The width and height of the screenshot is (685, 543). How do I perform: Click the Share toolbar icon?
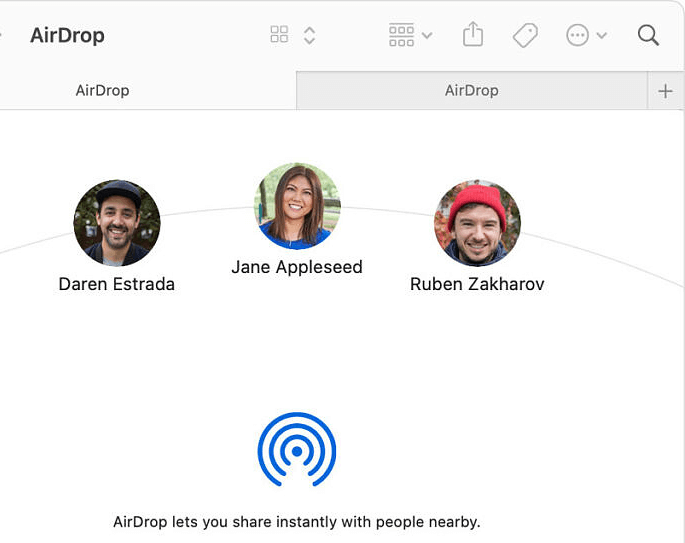473,34
